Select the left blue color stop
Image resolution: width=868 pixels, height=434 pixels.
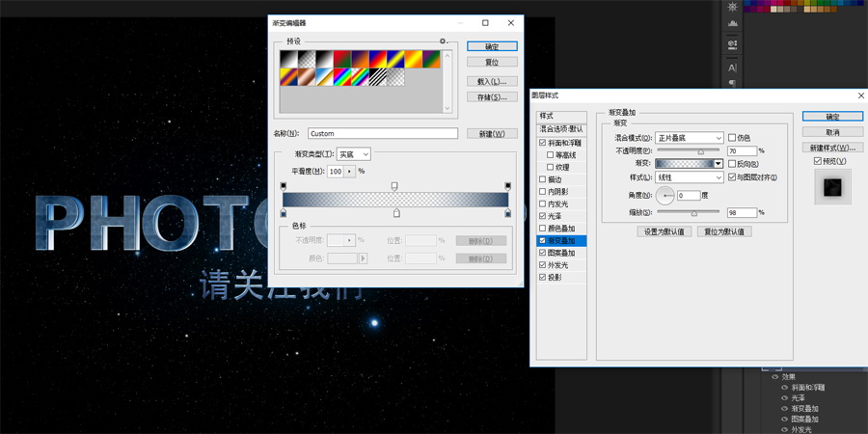(284, 213)
